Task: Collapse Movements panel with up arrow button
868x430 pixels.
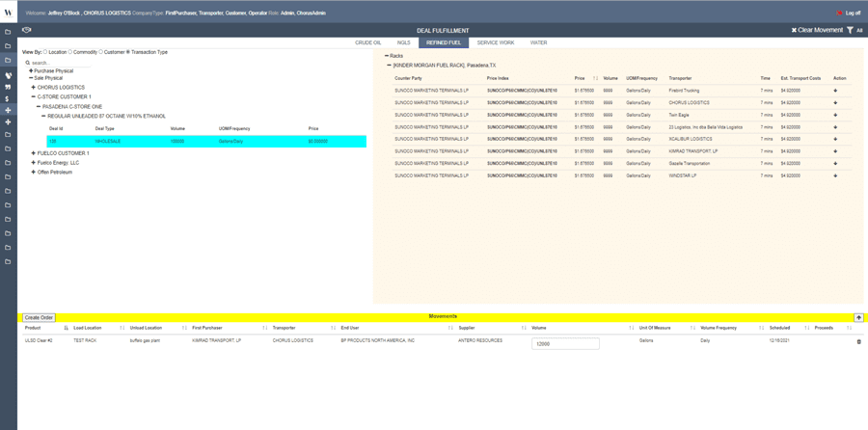Action: (858, 317)
